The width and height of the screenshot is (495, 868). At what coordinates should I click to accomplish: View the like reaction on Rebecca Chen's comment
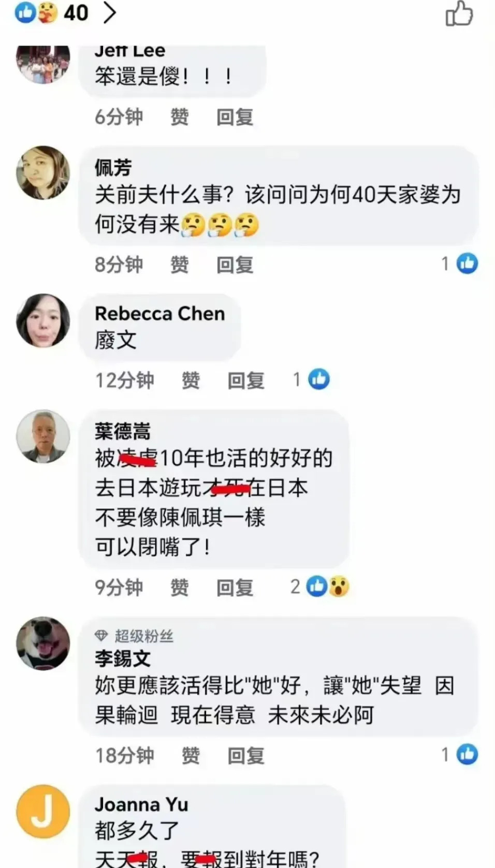tap(318, 379)
